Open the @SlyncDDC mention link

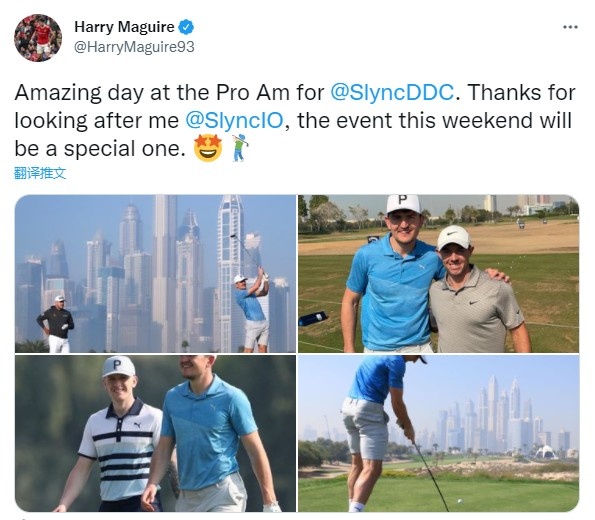pos(392,93)
